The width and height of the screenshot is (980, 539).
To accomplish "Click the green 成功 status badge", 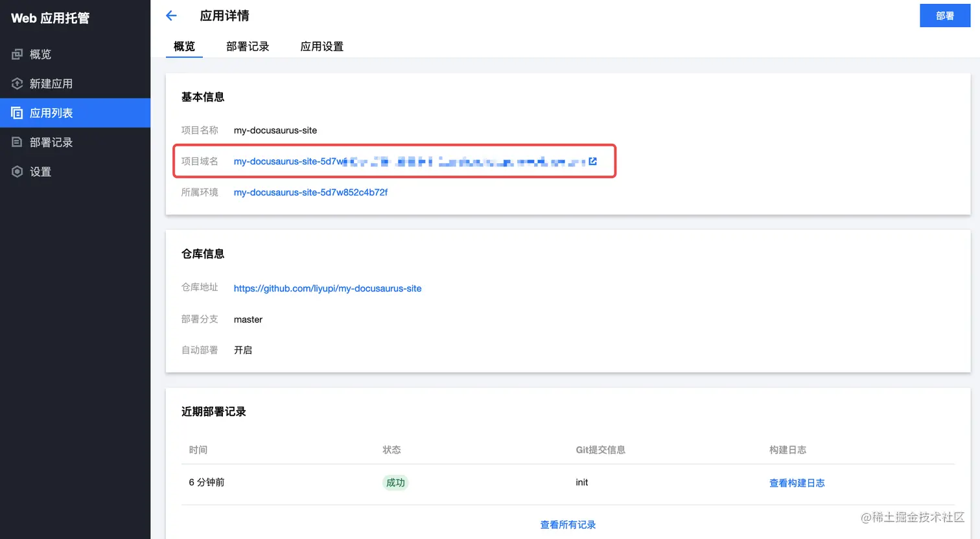I will [x=395, y=482].
